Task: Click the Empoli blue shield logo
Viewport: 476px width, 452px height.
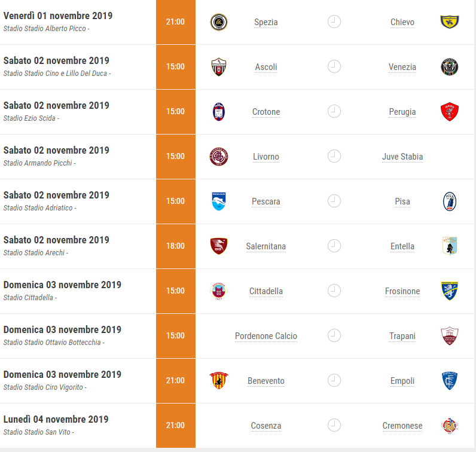Action: [449, 381]
